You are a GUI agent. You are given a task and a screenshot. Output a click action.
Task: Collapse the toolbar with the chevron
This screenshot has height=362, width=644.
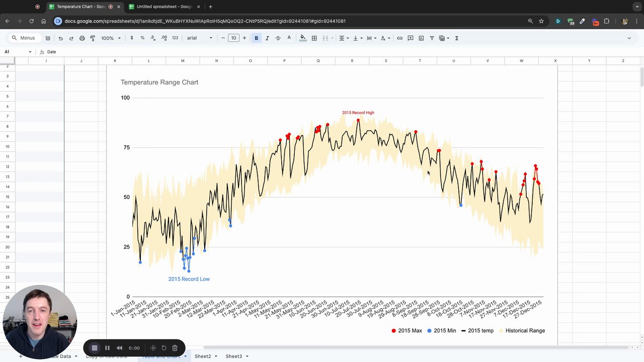[629, 38]
